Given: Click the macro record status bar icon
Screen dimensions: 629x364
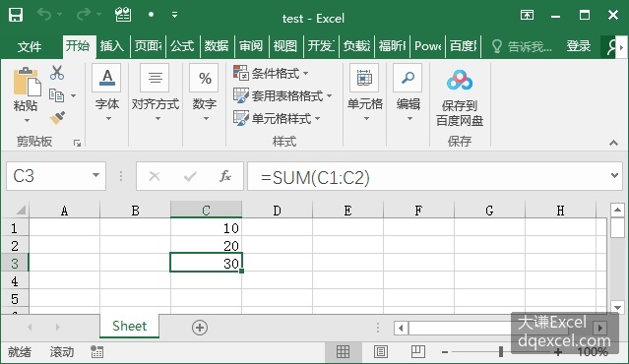Looking at the screenshot, I should [x=96, y=351].
